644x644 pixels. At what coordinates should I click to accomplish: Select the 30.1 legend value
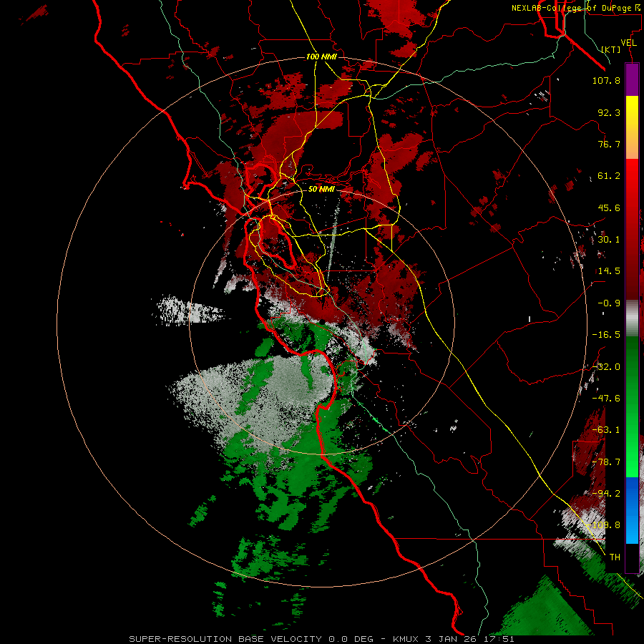click(609, 240)
